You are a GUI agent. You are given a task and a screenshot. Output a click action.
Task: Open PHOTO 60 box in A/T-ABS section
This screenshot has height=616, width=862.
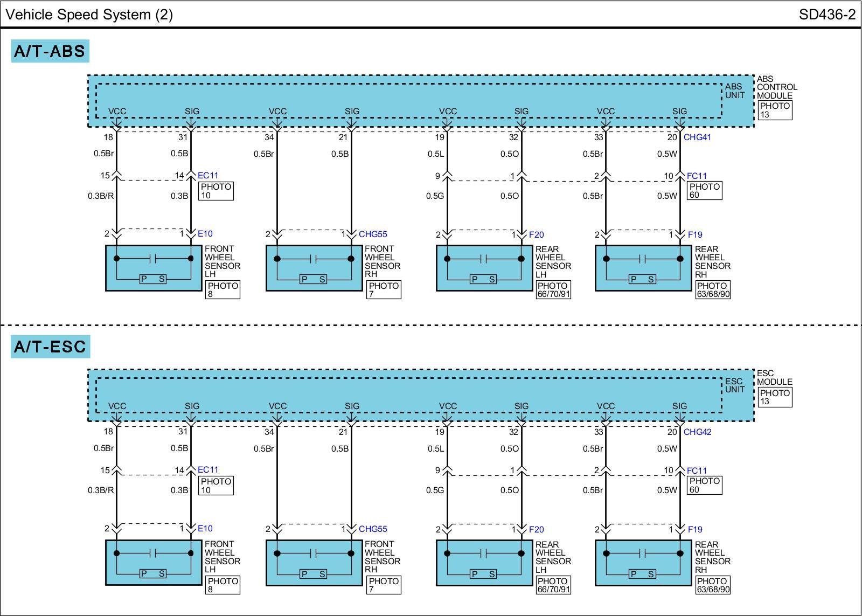coord(704,191)
